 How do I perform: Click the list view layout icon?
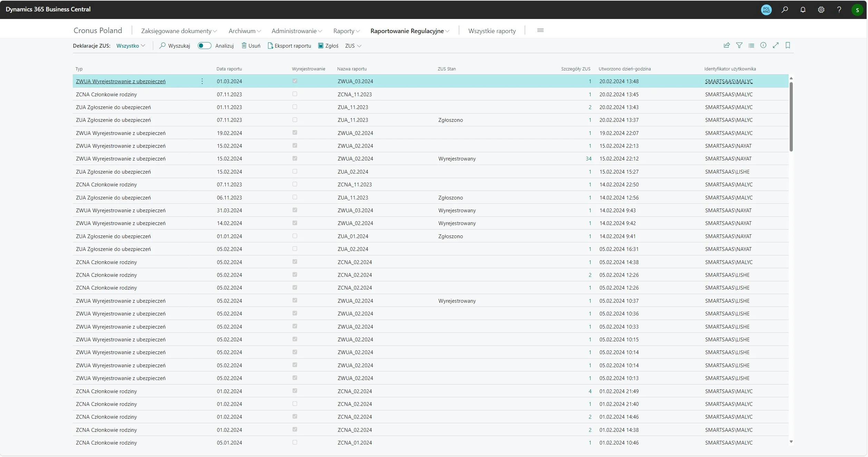[x=751, y=45]
